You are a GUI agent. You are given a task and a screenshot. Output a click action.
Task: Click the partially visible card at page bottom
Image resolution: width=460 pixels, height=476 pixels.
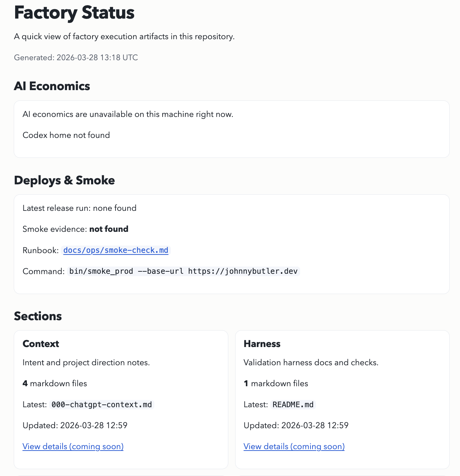pyautogui.click(x=121, y=475)
